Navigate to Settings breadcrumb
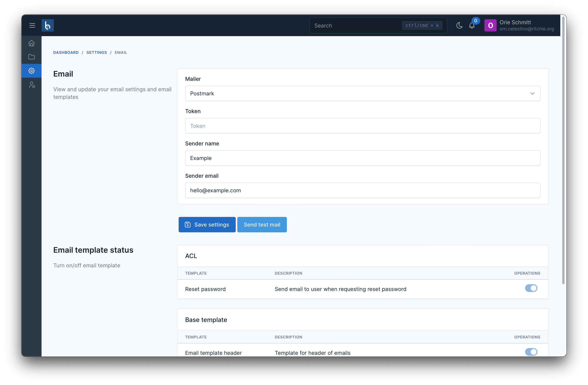 tap(97, 52)
